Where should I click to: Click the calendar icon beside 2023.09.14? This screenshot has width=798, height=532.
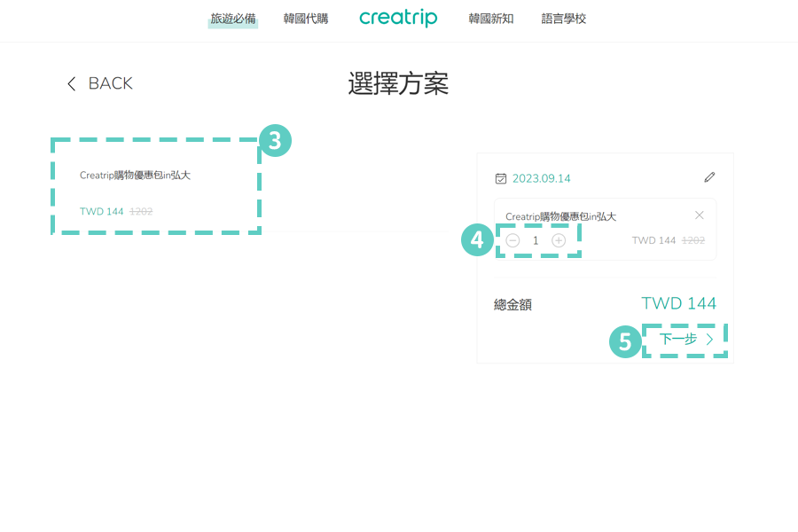pyautogui.click(x=502, y=177)
